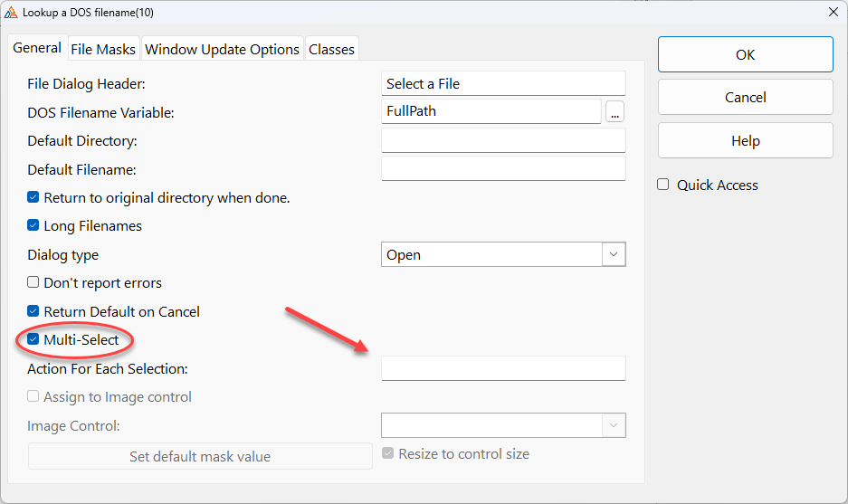
Task: Click the Default Directory input field
Action: (x=503, y=141)
